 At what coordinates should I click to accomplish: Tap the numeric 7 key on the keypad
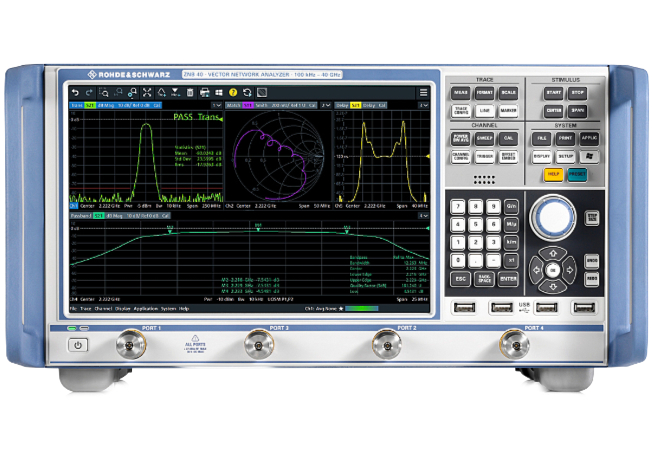click(x=458, y=207)
